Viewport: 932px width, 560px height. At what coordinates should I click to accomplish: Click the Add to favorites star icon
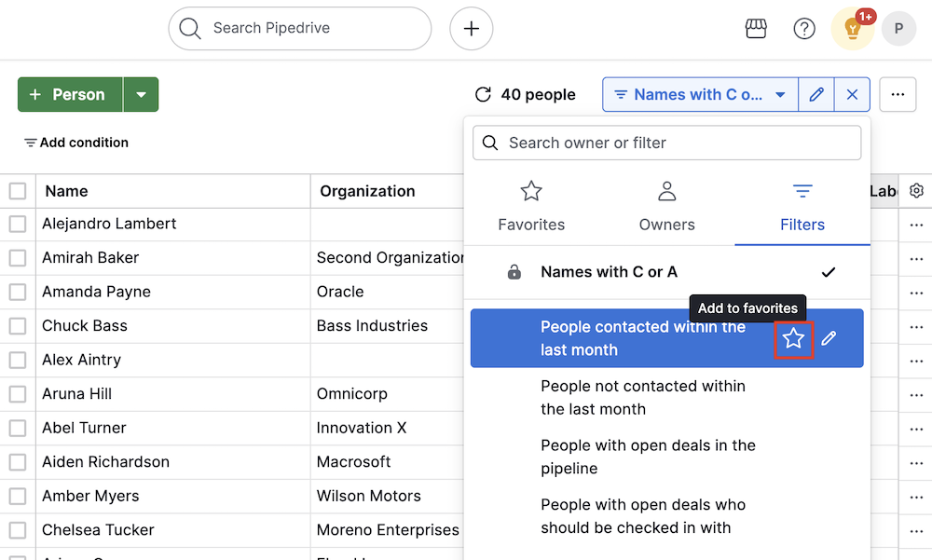(x=794, y=340)
